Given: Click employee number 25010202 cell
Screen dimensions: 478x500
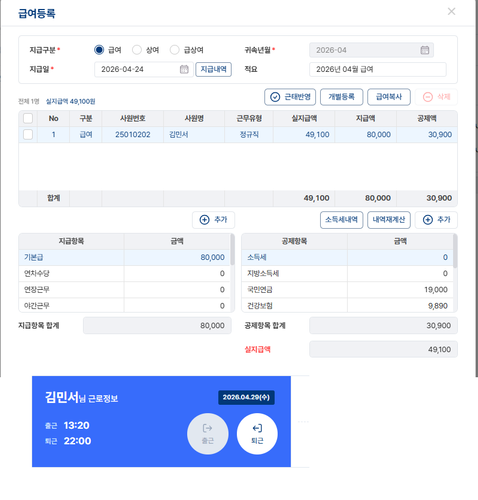Looking at the screenshot, I should (133, 135).
